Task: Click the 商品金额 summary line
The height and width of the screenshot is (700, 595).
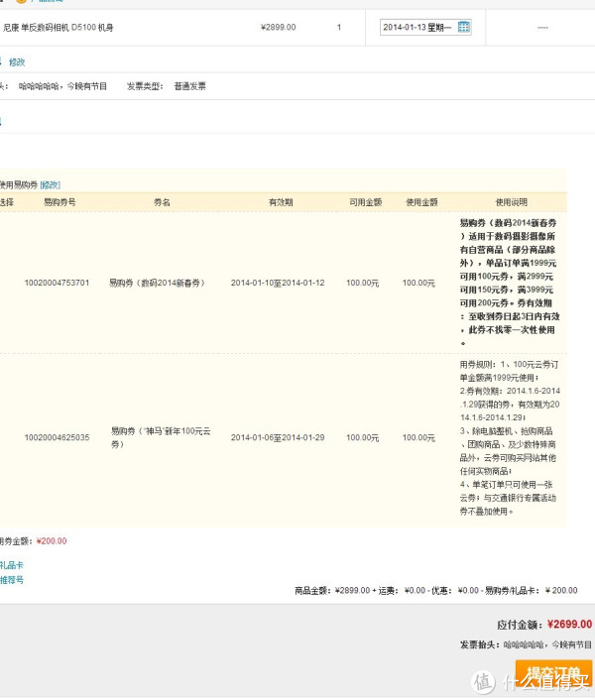Action: click(x=435, y=591)
